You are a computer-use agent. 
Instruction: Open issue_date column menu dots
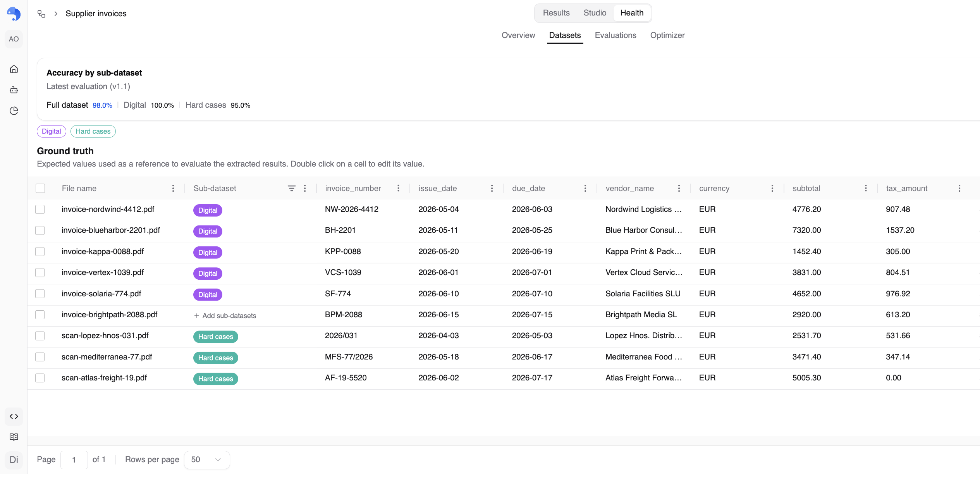(x=492, y=188)
